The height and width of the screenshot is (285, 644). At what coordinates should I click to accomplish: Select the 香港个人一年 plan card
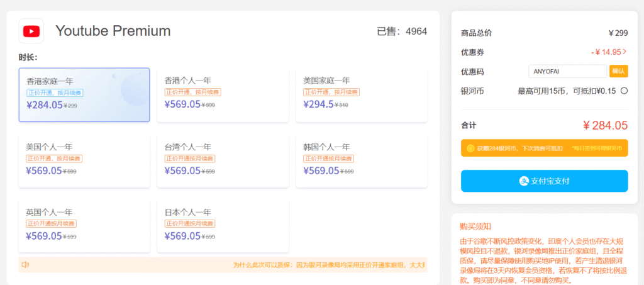(223, 95)
